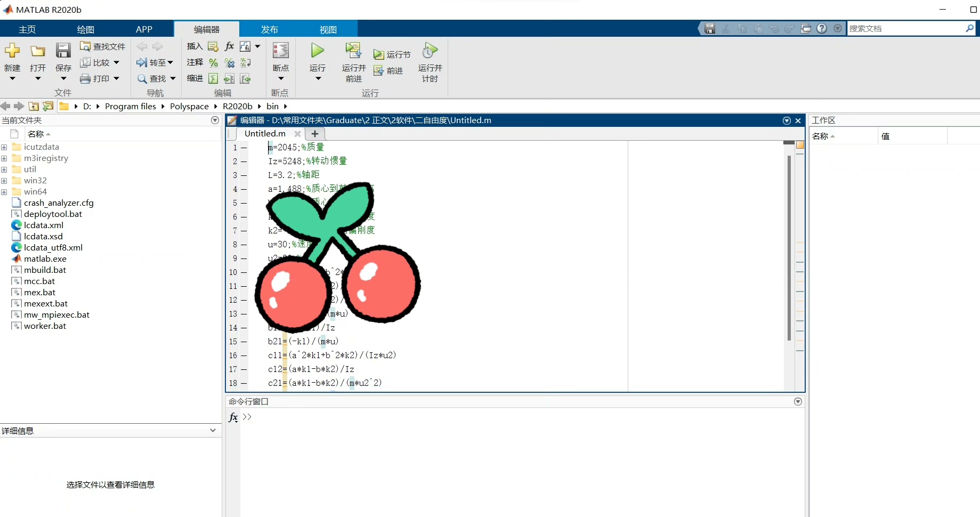Image resolution: width=980 pixels, height=517 pixels.
Task: Click in the command prompt line
Action: (522, 417)
